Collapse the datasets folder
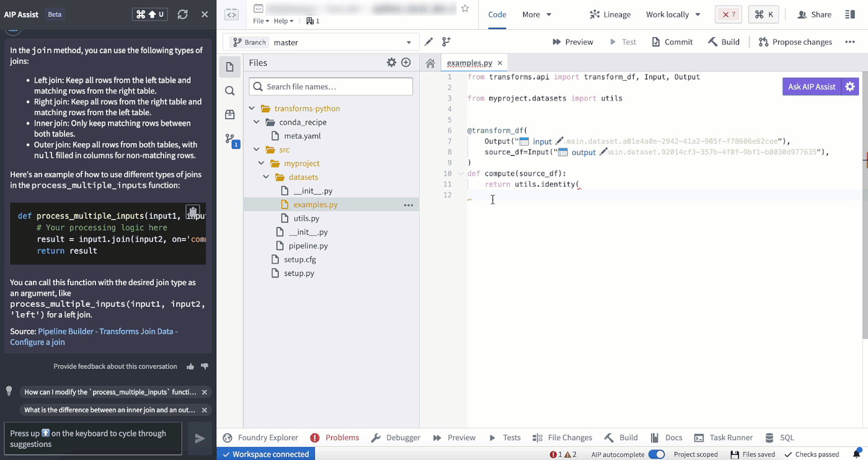Viewport: 868px width, 460px height. [x=266, y=177]
